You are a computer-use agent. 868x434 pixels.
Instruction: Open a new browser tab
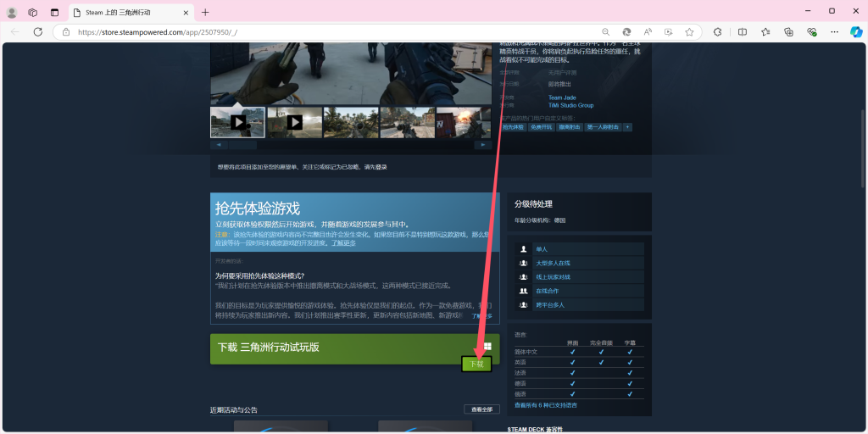coord(205,12)
